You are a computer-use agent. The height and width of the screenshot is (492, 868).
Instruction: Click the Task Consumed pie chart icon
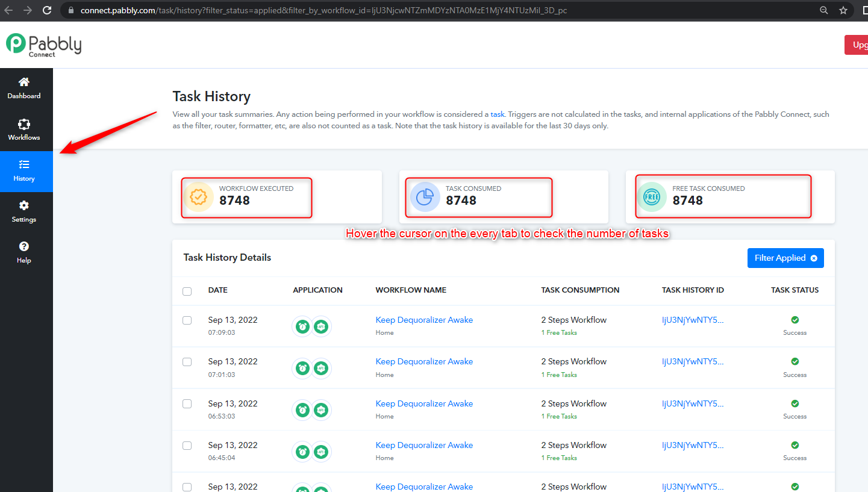pyautogui.click(x=425, y=197)
